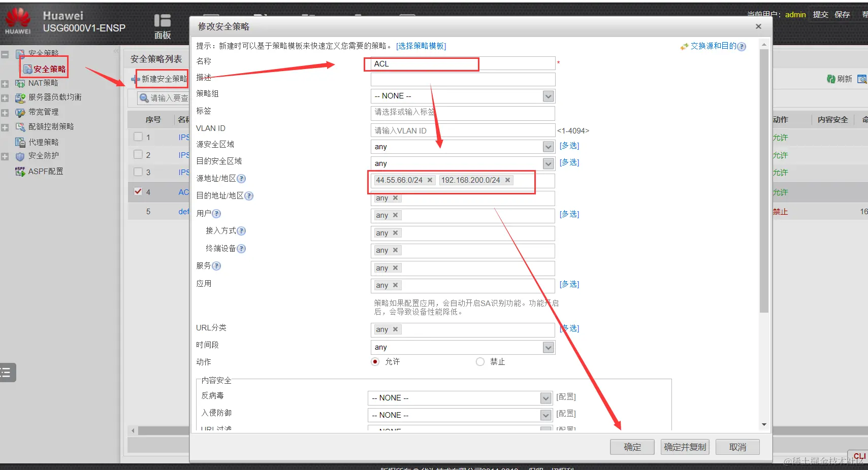
Task: Click the 标签 input field
Action: click(463, 112)
